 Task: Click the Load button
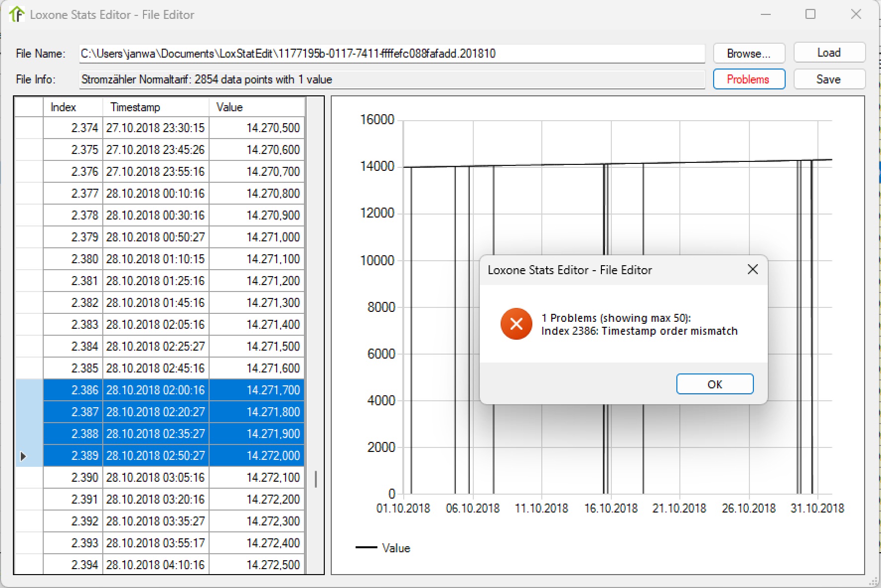[x=829, y=53]
